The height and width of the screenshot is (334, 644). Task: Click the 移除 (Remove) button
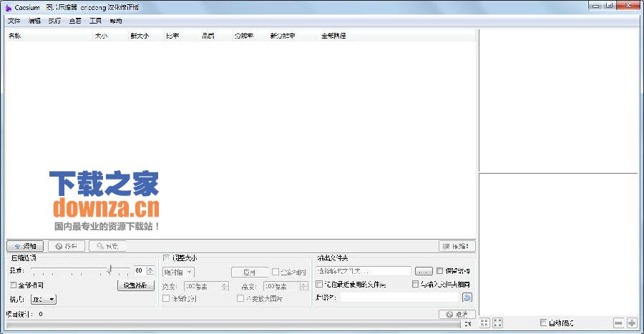67,246
